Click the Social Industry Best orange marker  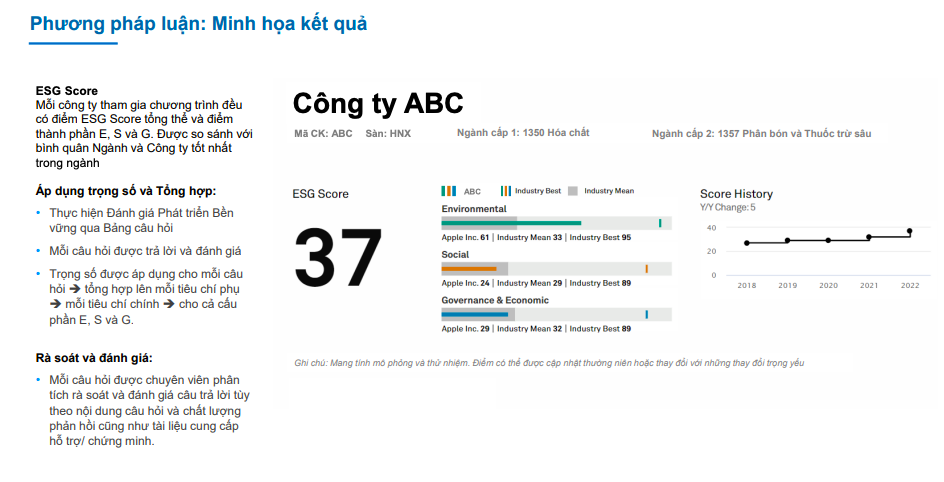[x=647, y=269]
